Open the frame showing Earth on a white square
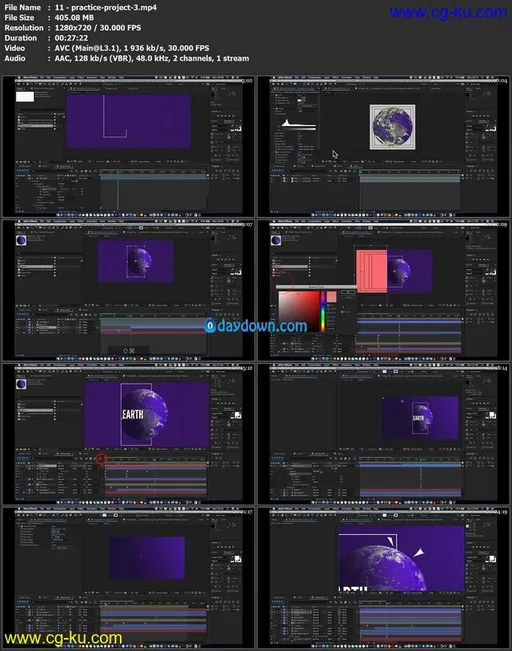Screen dimensions: 512x651 click(383, 147)
